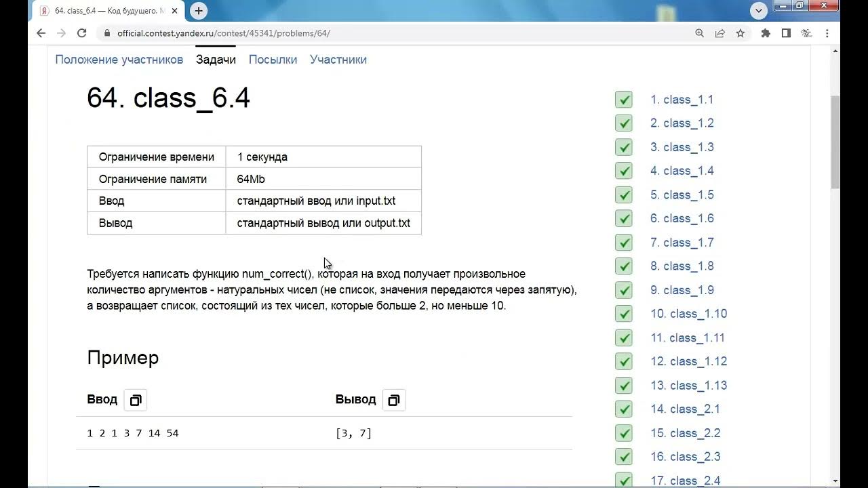Open problem 11. class_1.11

688,338
